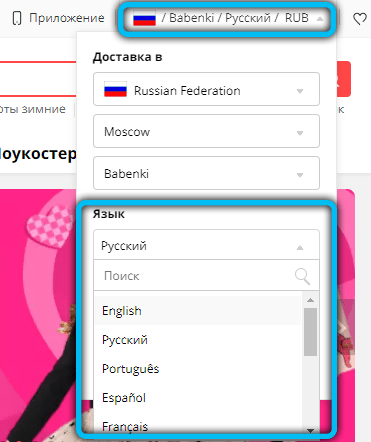Click the language list scroll-down arrow
The height and width of the screenshot is (442, 371).
(x=310, y=430)
